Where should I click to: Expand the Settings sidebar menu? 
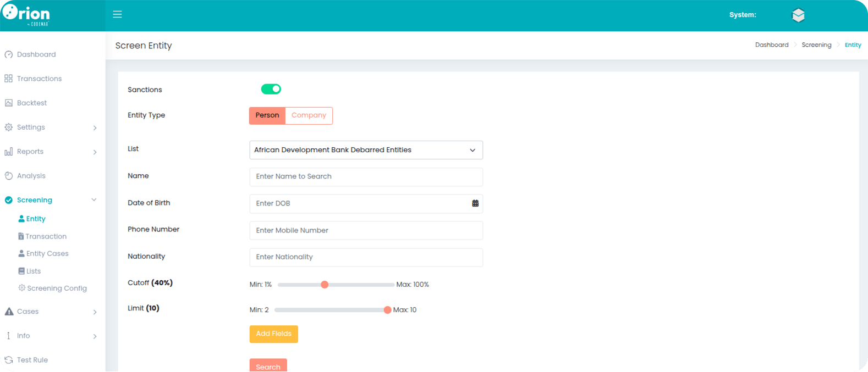point(50,127)
